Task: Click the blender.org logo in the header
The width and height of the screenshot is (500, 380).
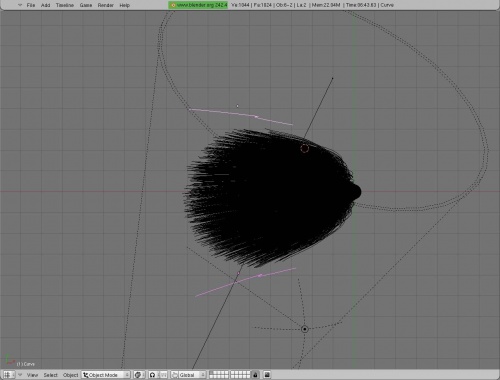Action: click(173, 5)
